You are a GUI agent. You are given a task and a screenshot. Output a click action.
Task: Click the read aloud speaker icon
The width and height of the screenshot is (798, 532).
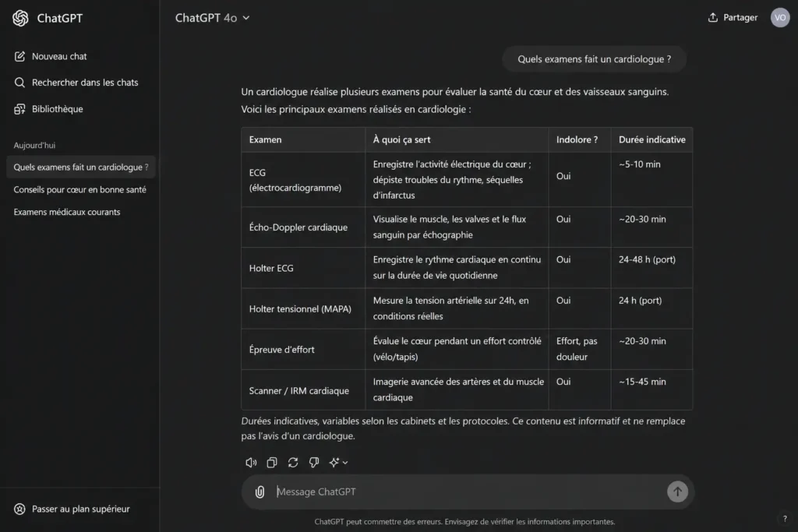click(x=251, y=463)
